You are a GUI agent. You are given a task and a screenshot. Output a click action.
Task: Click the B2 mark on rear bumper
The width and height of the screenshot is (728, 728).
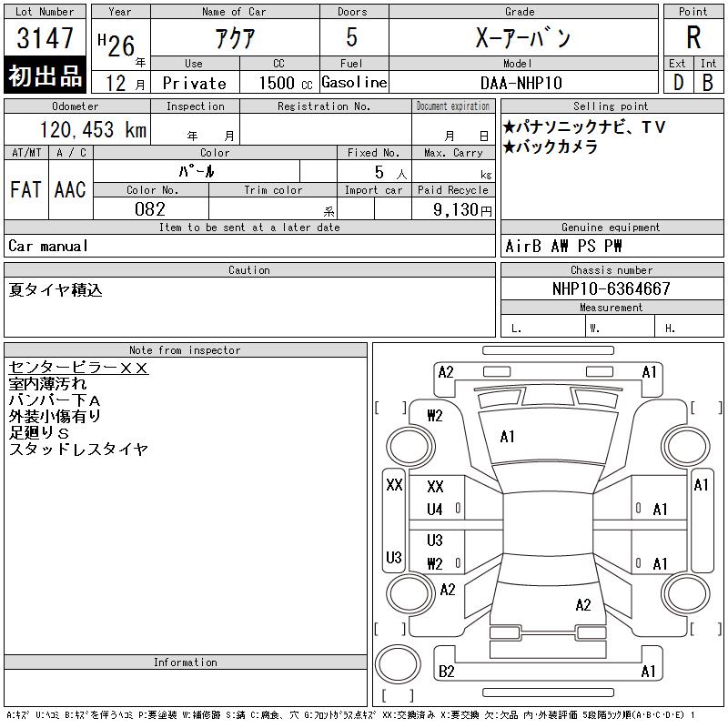[x=446, y=672]
